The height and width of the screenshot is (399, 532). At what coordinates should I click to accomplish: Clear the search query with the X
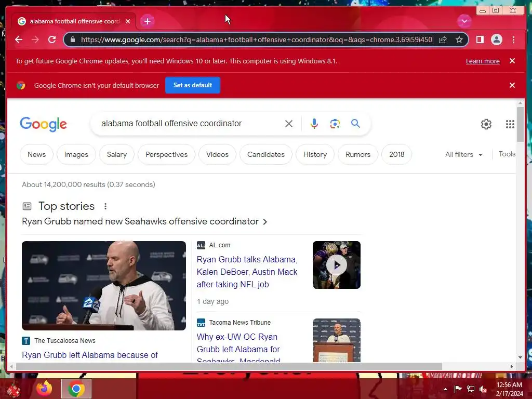(x=289, y=124)
